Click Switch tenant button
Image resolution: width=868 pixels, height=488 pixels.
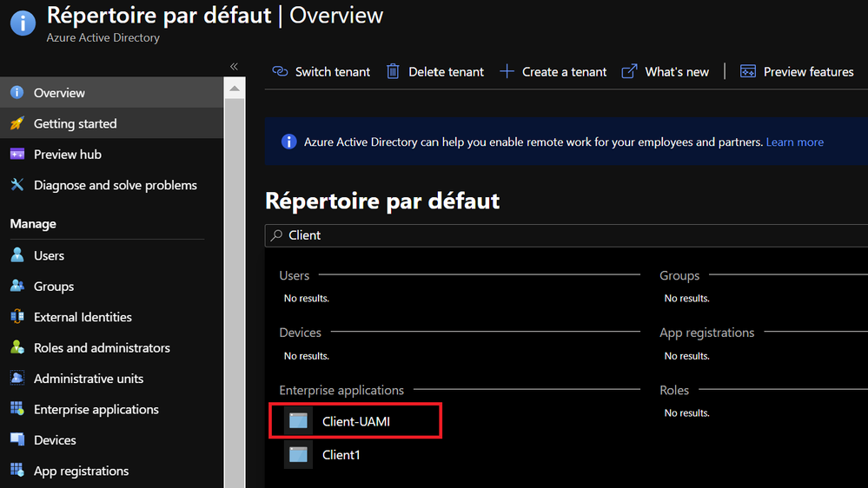(321, 71)
